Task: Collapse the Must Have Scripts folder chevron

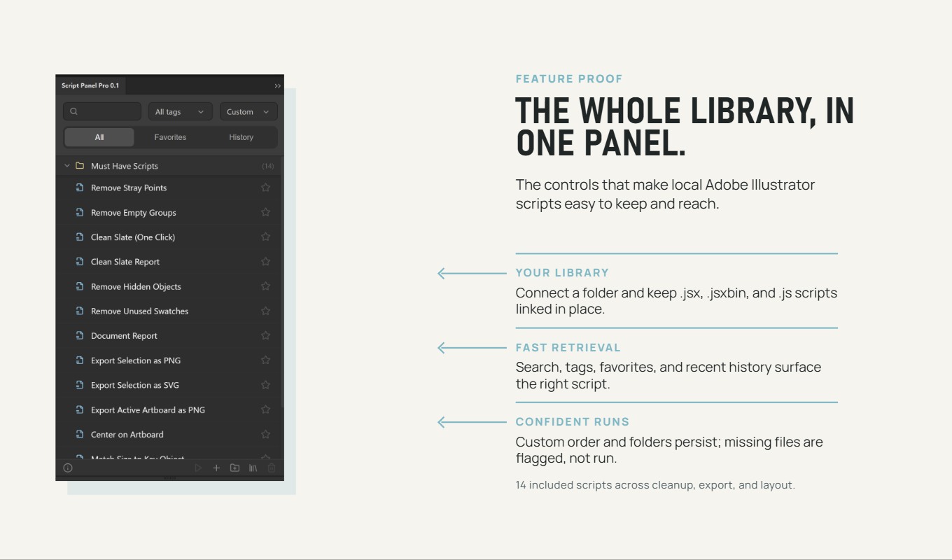Action: (x=67, y=166)
